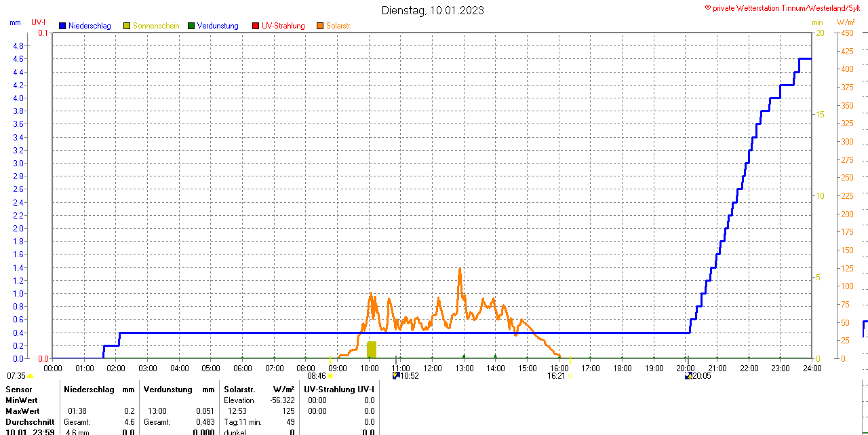This screenshot has width=868, height=435.
Task: Click the W/m² axis unit label
Action: (846, 23)
